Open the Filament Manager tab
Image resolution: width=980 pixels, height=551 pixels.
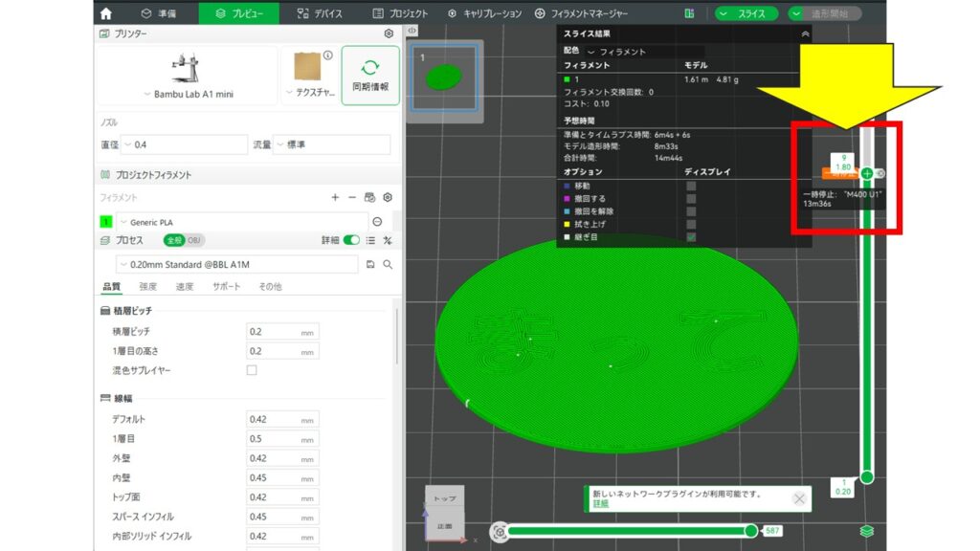pos(581,13)
